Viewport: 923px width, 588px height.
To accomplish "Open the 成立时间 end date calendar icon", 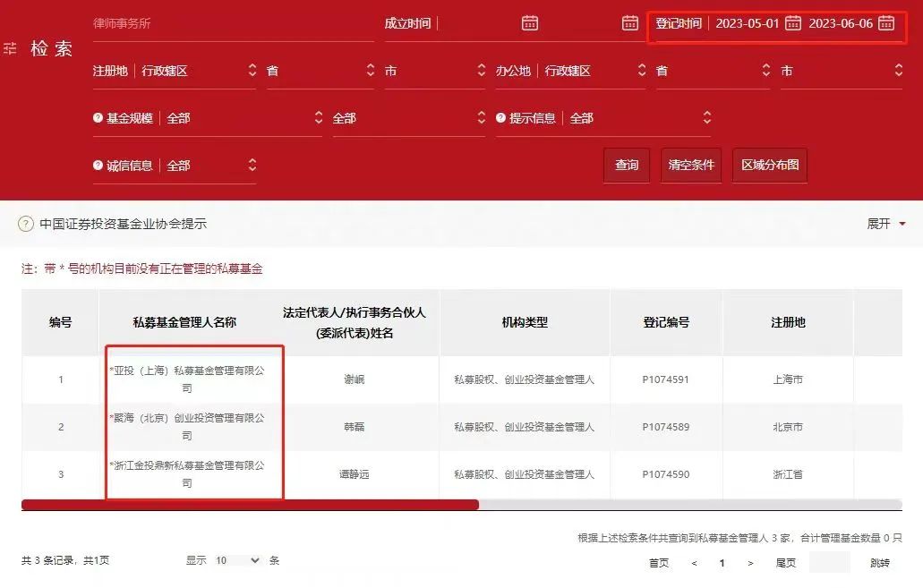I will point(630,23).
